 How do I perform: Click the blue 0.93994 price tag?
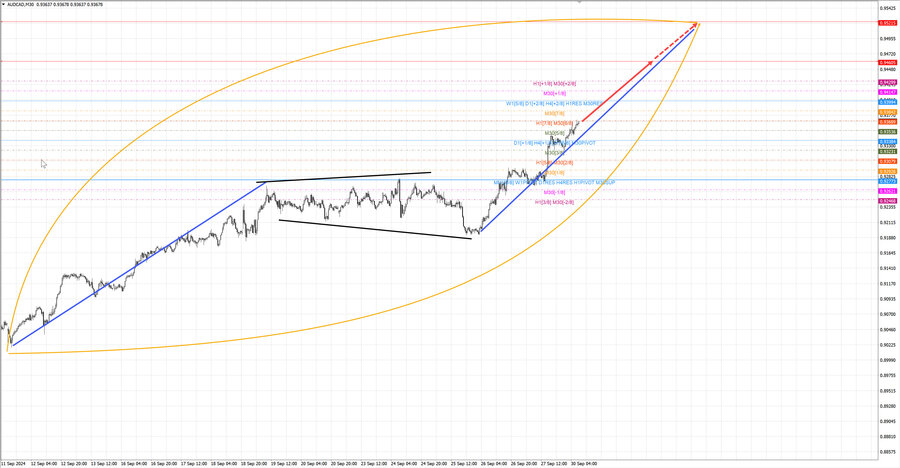(887, 102)
